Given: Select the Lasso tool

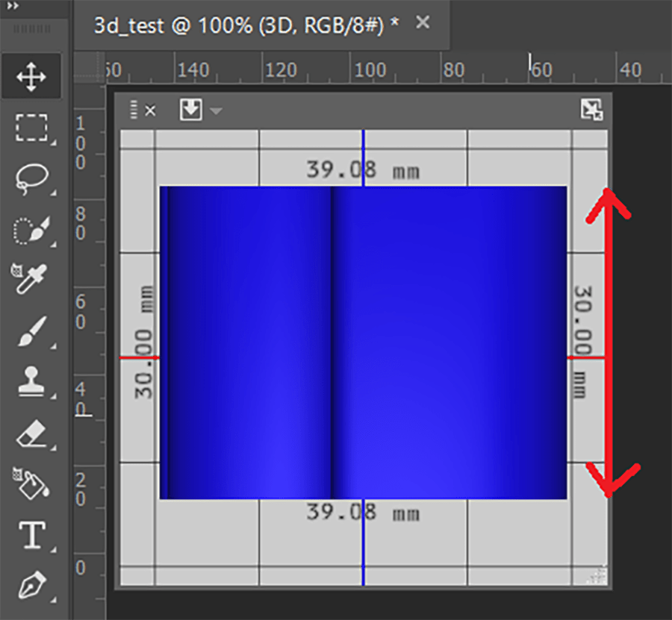Looking at the screenshot, I should [31, 178].
